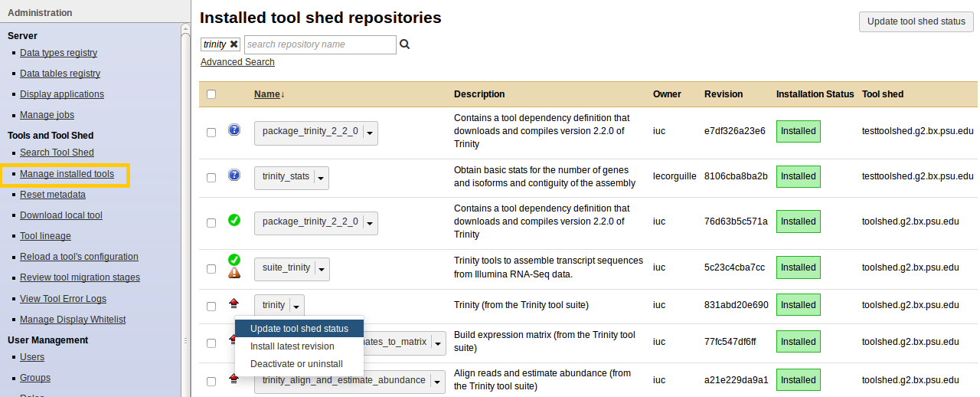Choose Install latest revision from popup menu
This screenshot has width=980, height=397.
[x=299, y=346]
